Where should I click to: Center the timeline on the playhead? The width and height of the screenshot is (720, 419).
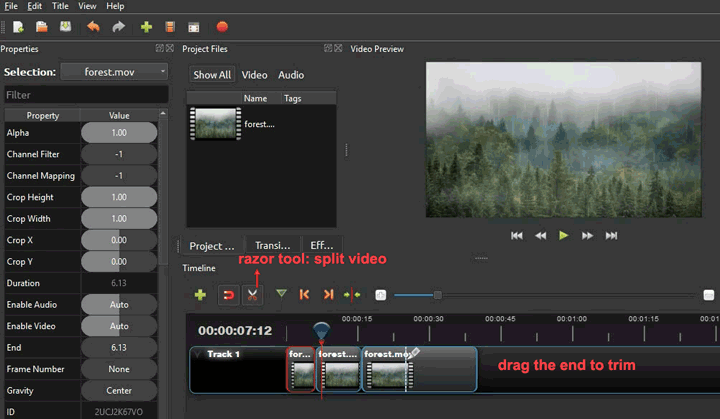352,295
